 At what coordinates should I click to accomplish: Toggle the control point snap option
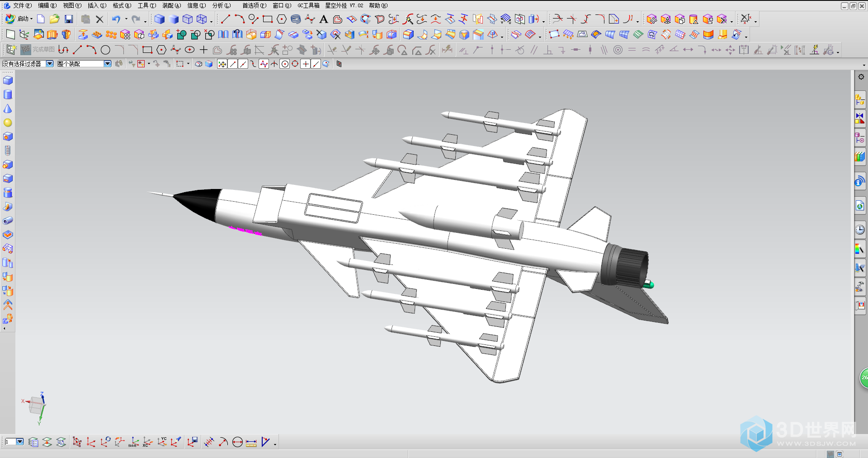coord(253,64)
